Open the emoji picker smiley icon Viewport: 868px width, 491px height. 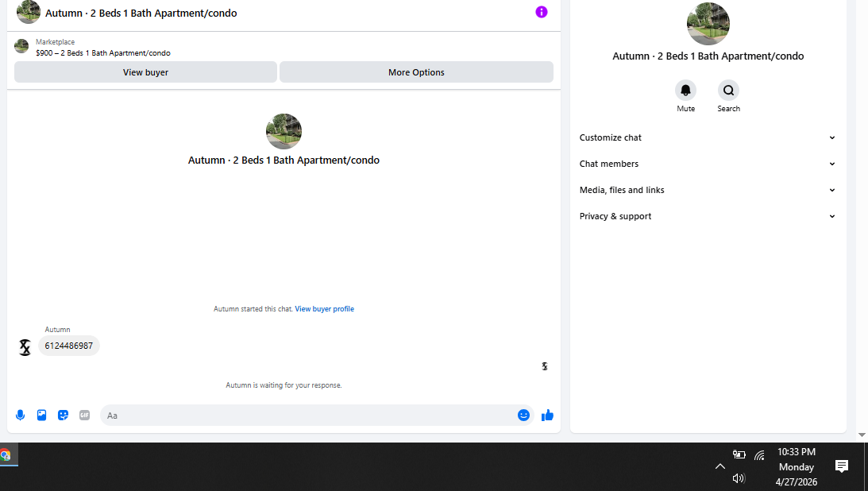(523, 416)
